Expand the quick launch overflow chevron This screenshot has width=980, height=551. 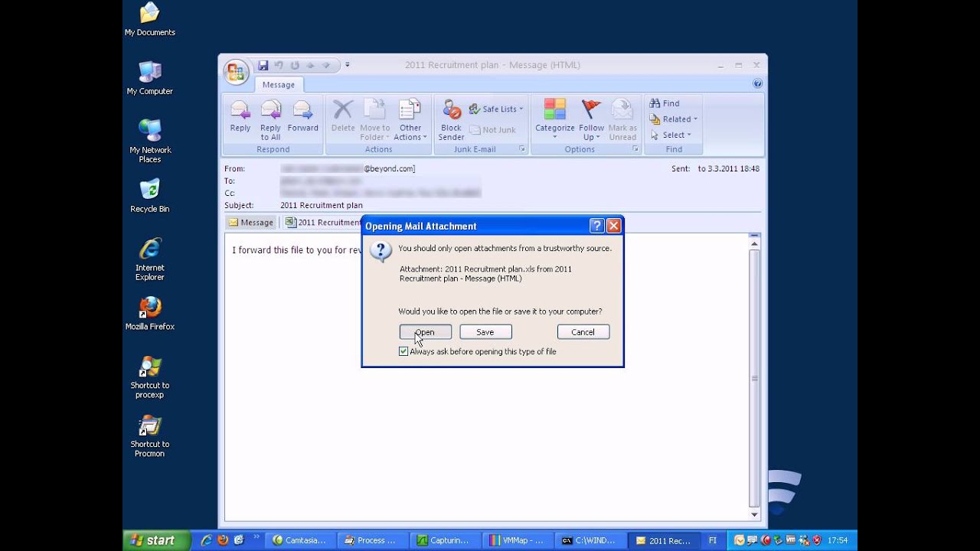(256, 537)
